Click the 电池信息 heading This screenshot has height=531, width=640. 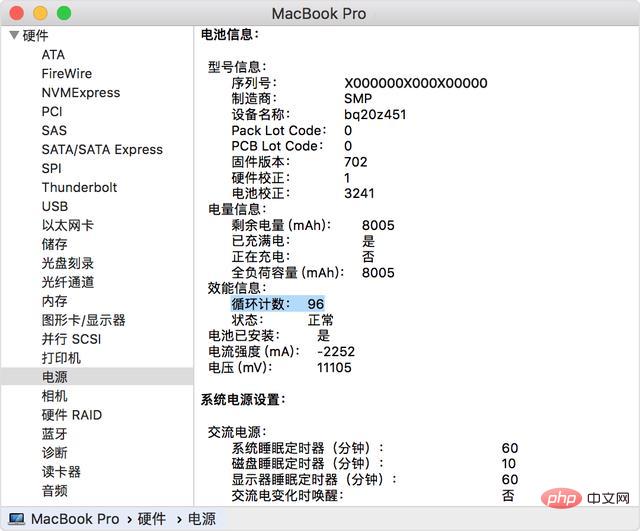click(x=230, y=35)
